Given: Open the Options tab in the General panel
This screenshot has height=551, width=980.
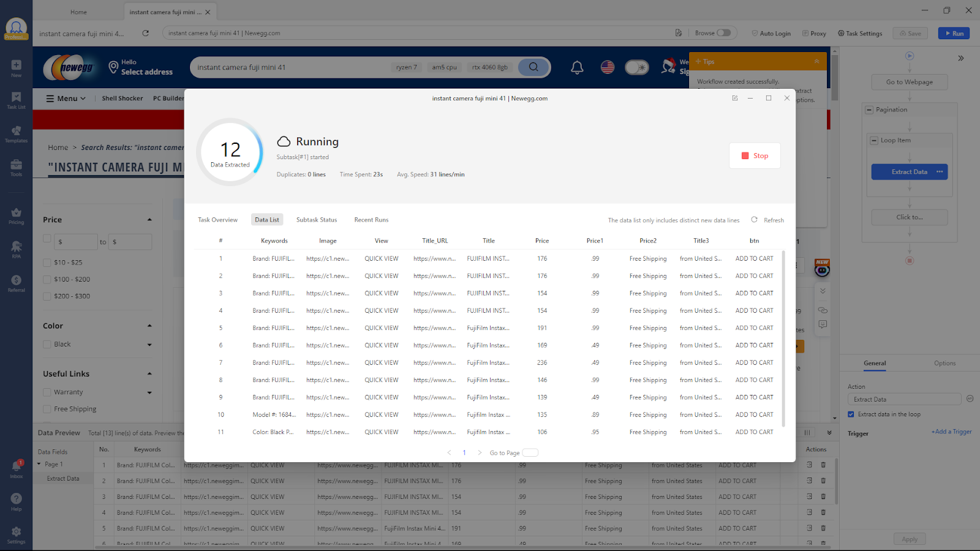Looking at the screenshot, I should (944, 363).
